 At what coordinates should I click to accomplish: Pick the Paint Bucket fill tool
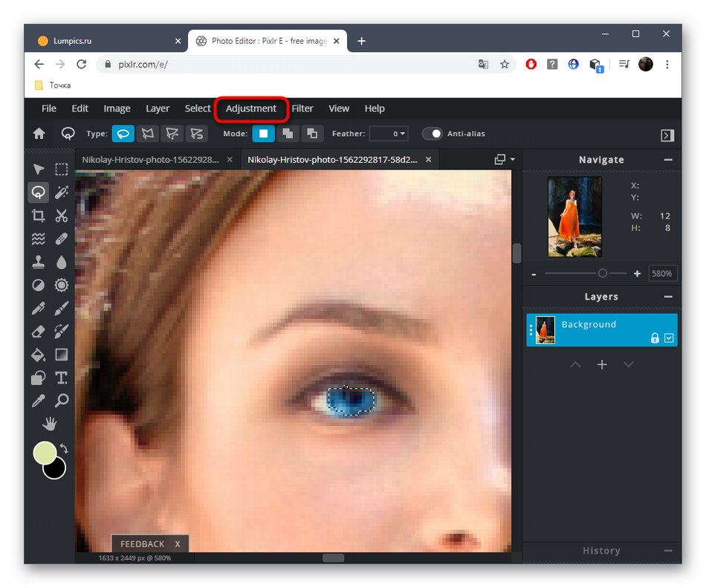38,355
